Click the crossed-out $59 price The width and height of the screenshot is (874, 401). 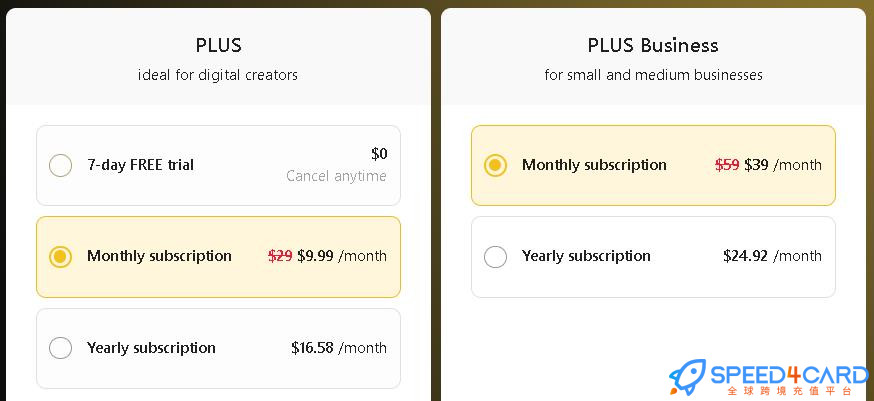[727, 165]
